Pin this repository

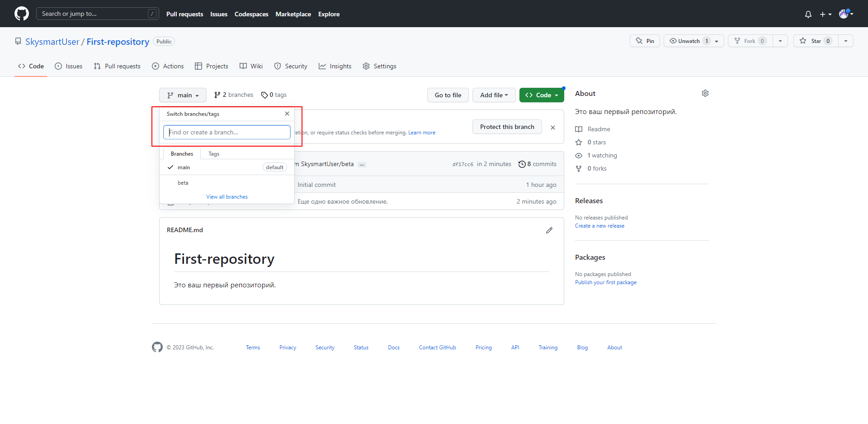coord(645,41)
